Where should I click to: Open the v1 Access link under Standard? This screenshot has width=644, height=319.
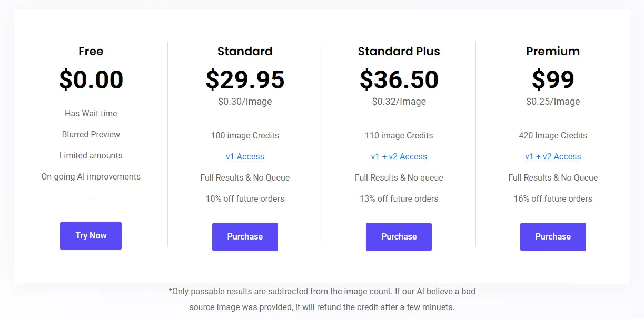pyautogui.click(x=245, y=156)
